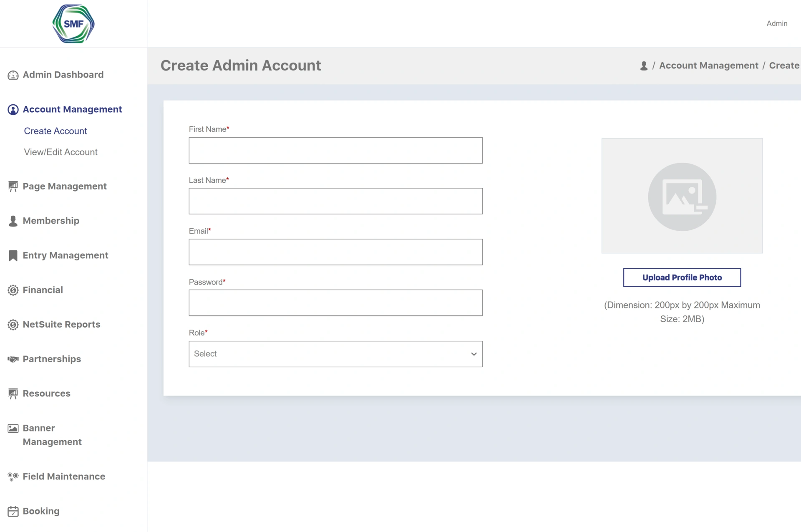
Task: Click the Account Management user icon
Action: click(13, 110)
